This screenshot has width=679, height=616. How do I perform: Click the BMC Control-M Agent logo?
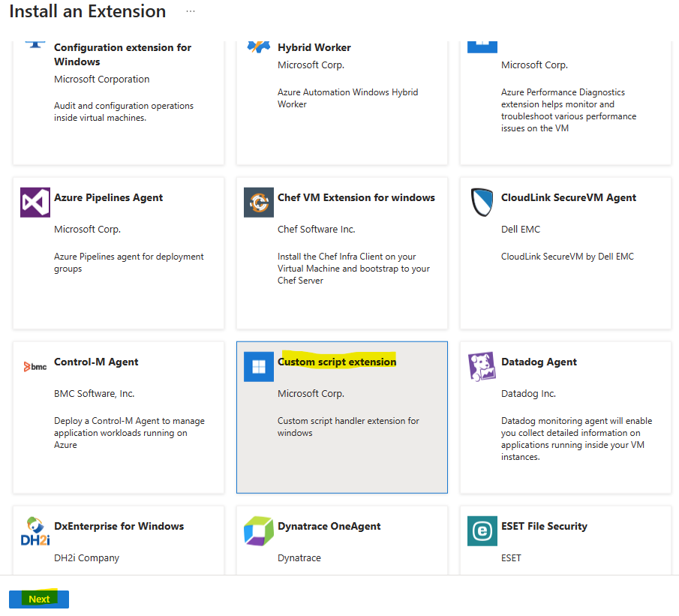tap(35, 367)
